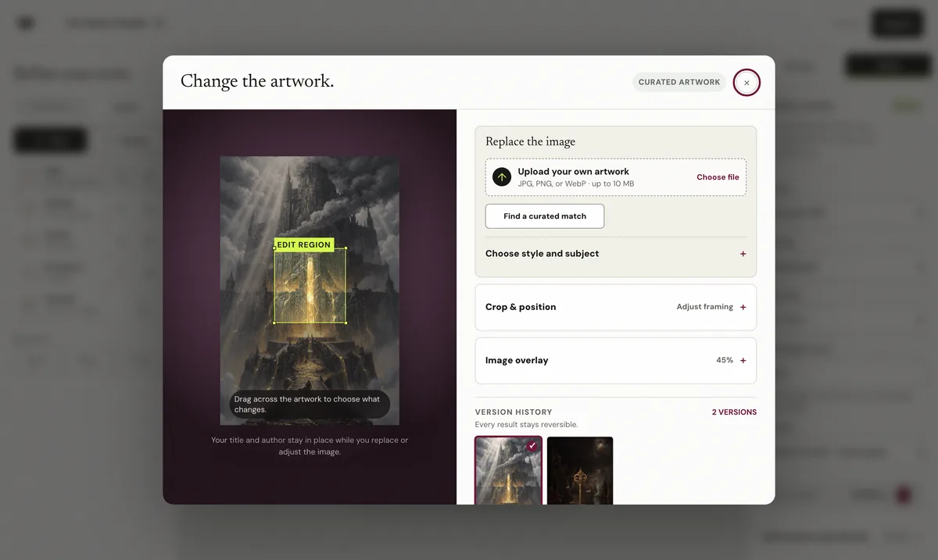This screenshot has width=938, height=560.
Task: Click the upload arrow icon
Action: 502,177
